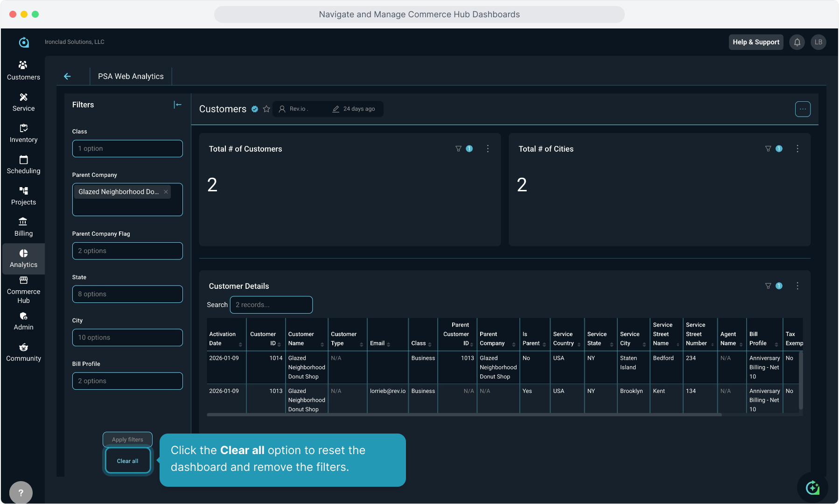The width and height of the screenshot is (839, 504).
Task: Click the help question mark button
Action: 21,492
